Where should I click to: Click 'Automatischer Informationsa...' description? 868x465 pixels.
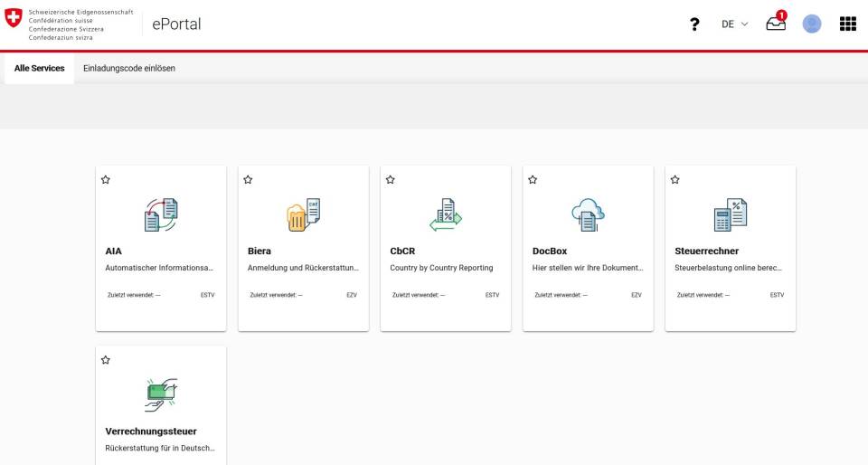159,268
